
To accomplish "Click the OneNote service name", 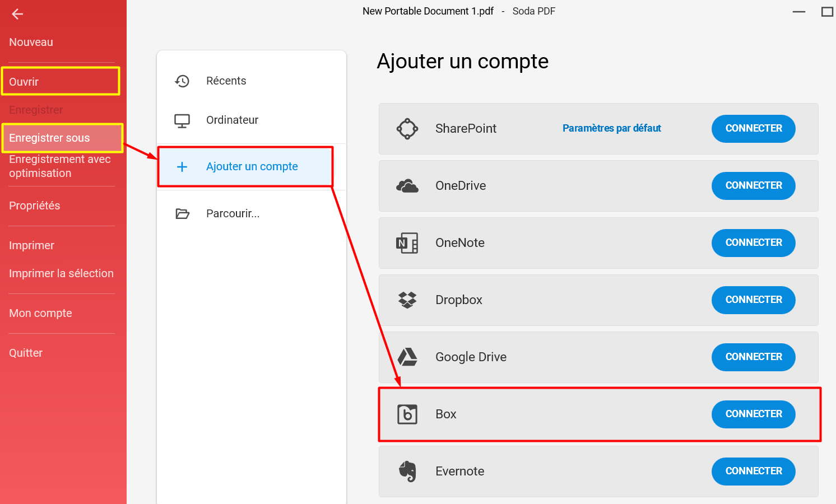I will point(460,243).
